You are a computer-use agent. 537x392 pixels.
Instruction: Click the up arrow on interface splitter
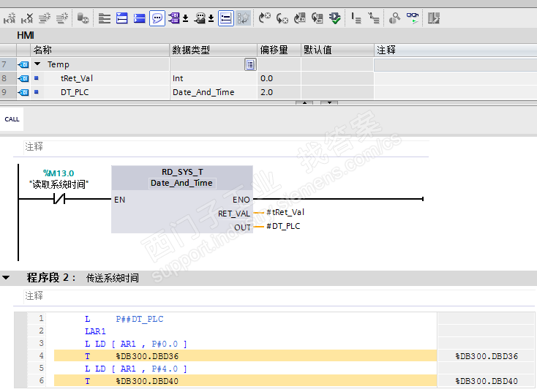point(304,102)
